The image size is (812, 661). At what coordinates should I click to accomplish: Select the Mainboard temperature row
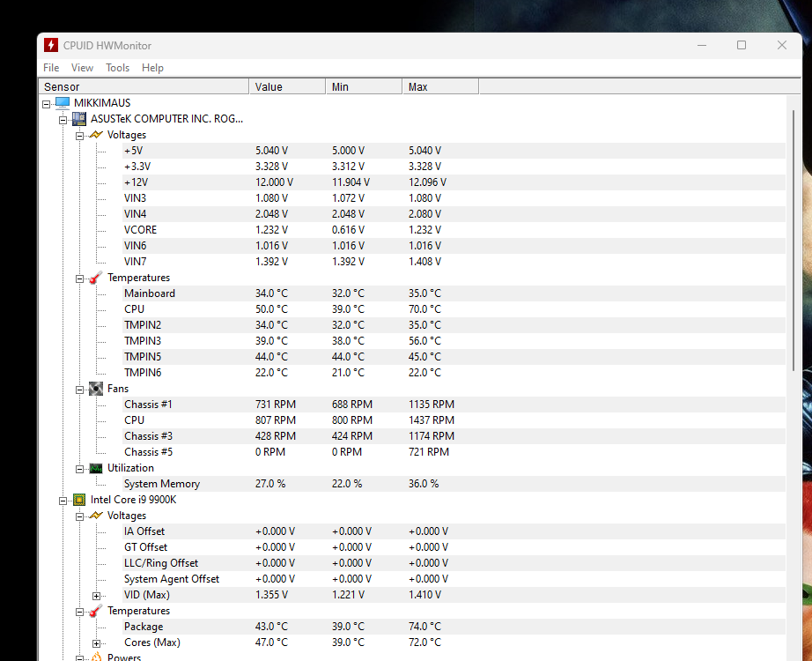[454, 293]
